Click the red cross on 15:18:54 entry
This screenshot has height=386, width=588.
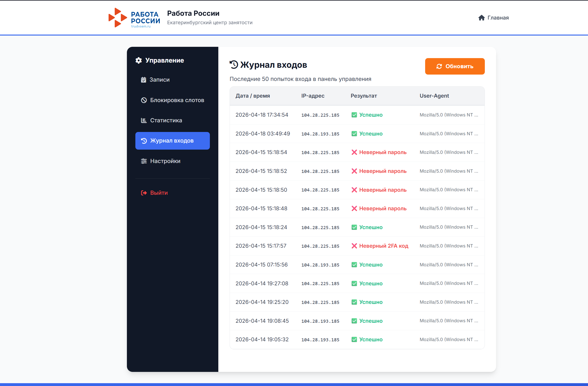click(x=354, y=152)
